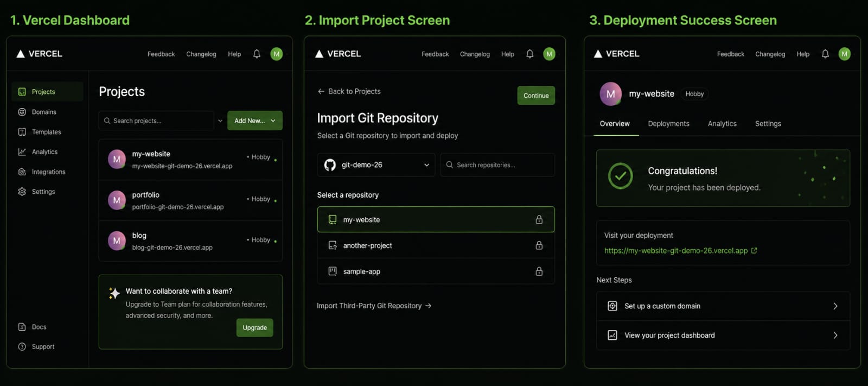Focus the Search repositories input field
868x386 pixels.
pos(497,164)
